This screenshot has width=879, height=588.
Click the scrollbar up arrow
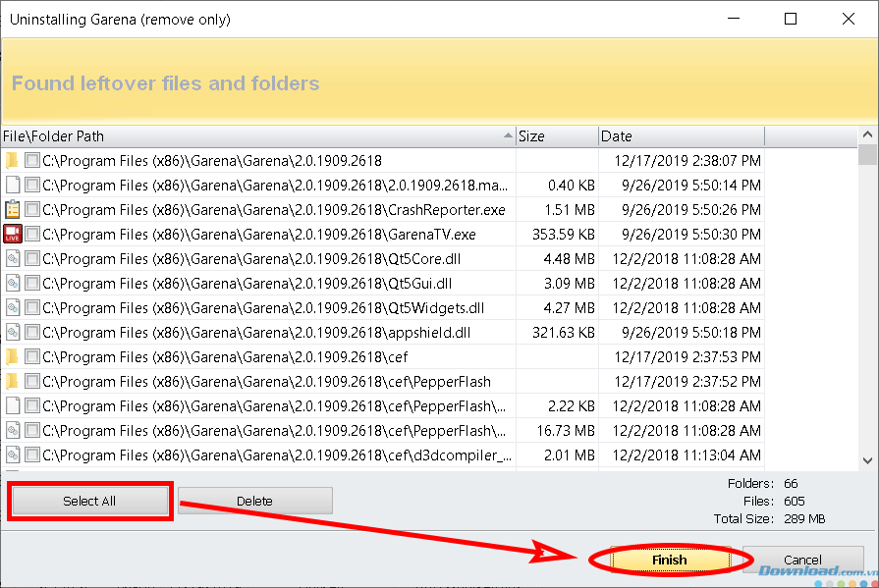868,134
